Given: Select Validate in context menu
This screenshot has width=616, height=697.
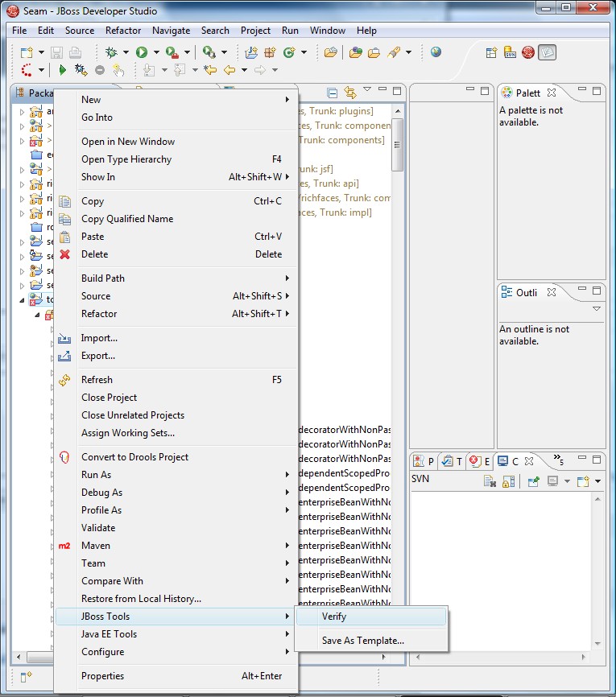Looking at the screenshot, I should pyautogui.click(x=176, y=528).
